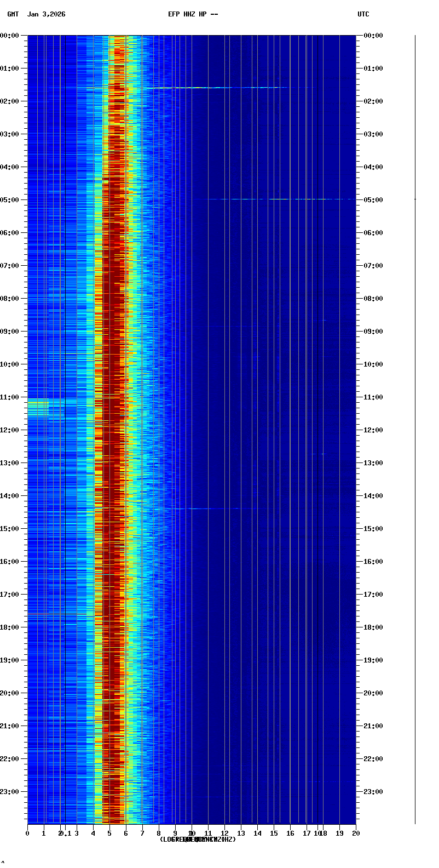Click the red low-frequency line before 18:00
Image resolution: width=439 pixels, height=868 pixels.
coord(55,614)
